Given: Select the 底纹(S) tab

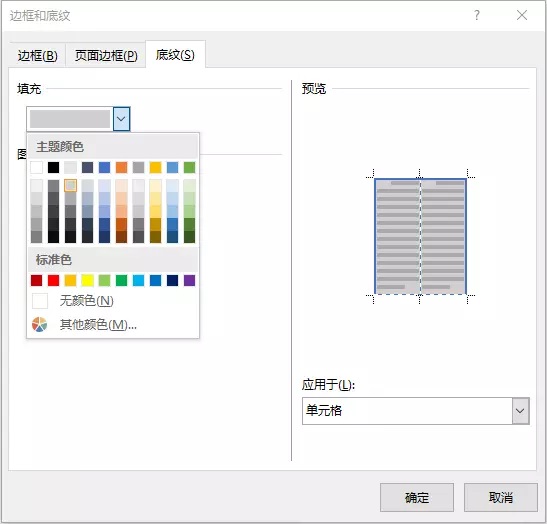Looking at the screenshot, I should pyautogui.click(x=175, y=54).
